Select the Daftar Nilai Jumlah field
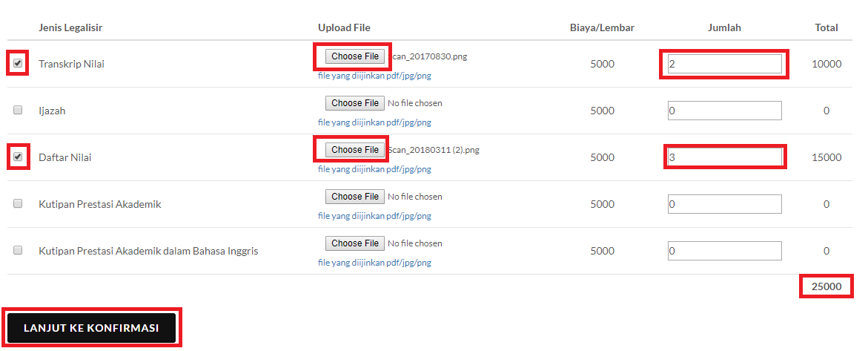The height and width of the screenshot is (351, 868). pyautogui.click(x=724, y=157)
